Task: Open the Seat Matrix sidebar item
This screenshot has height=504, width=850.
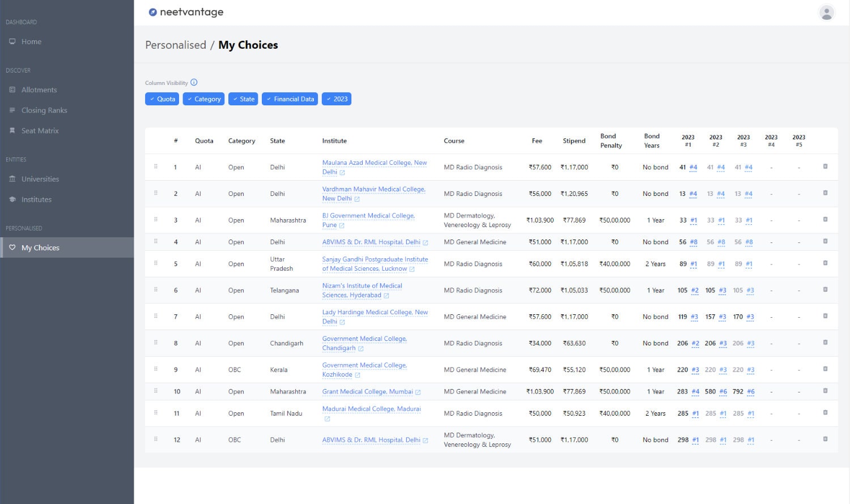Action: click(40, 131)
